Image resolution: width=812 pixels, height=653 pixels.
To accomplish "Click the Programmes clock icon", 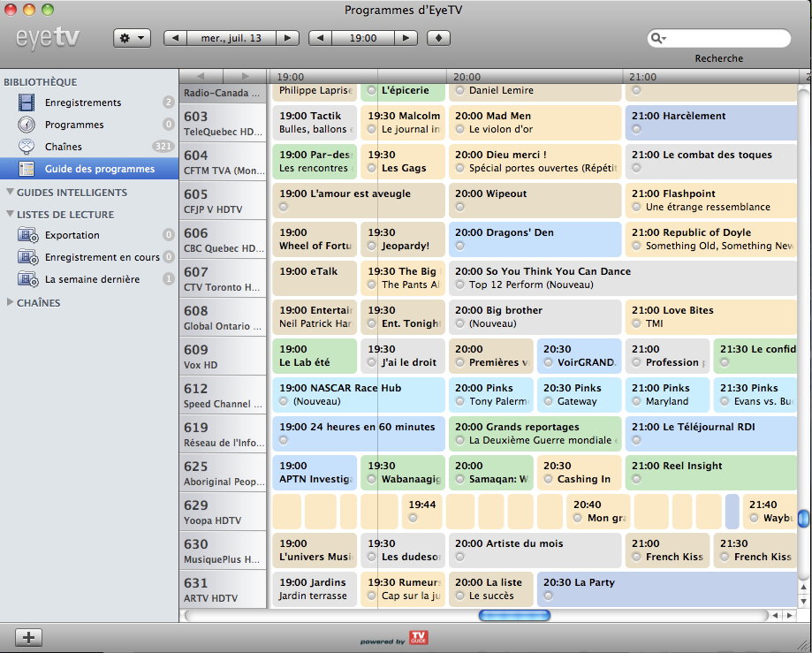I will tap(27, 125).
